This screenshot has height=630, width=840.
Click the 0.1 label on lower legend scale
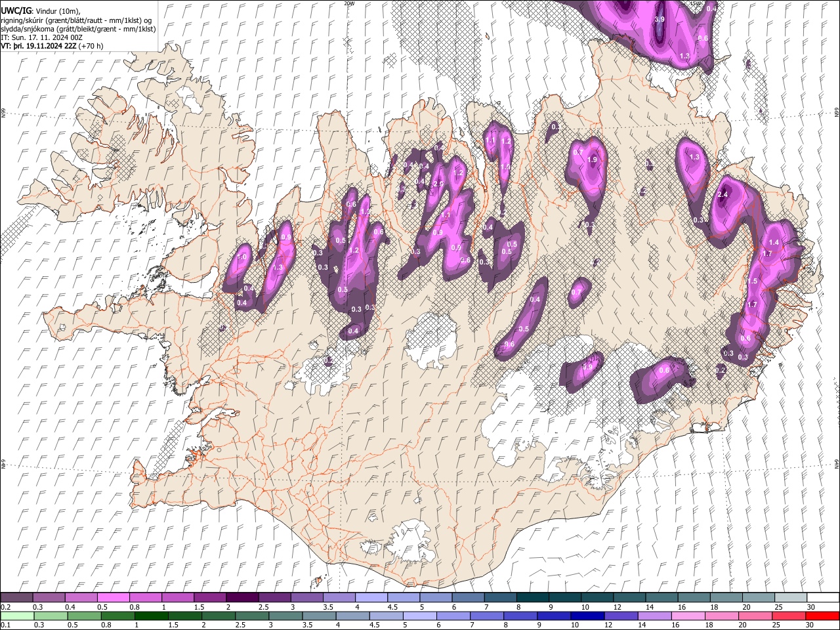click(5, 625)
